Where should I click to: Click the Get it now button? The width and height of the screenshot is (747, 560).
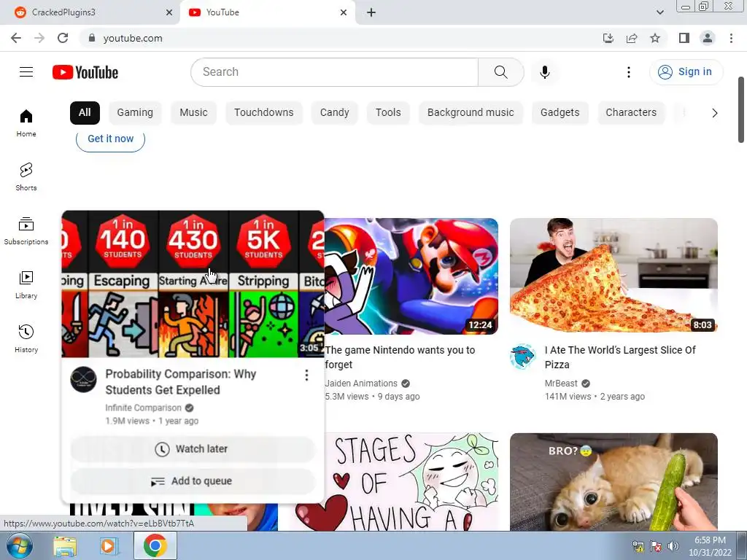[111, 139]
